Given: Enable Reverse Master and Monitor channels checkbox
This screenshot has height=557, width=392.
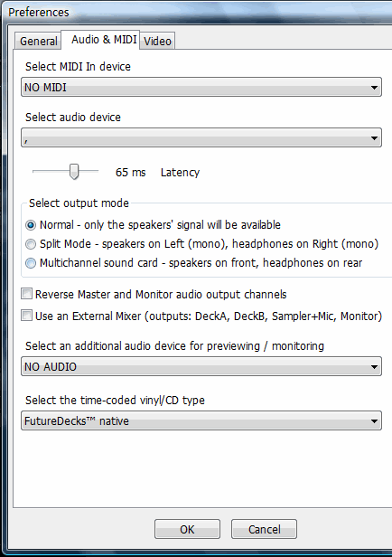Looking at the screenshot, I should coord(26,294).
